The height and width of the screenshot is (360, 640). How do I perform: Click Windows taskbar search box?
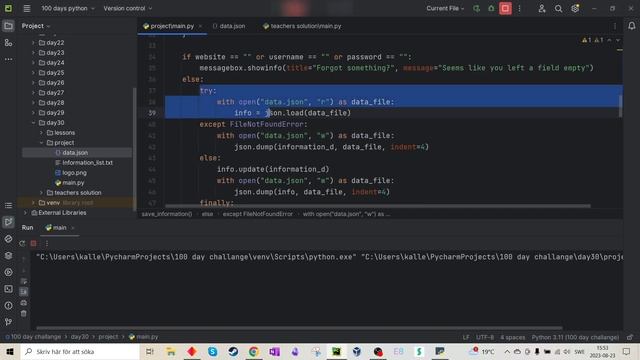(80, 351)
